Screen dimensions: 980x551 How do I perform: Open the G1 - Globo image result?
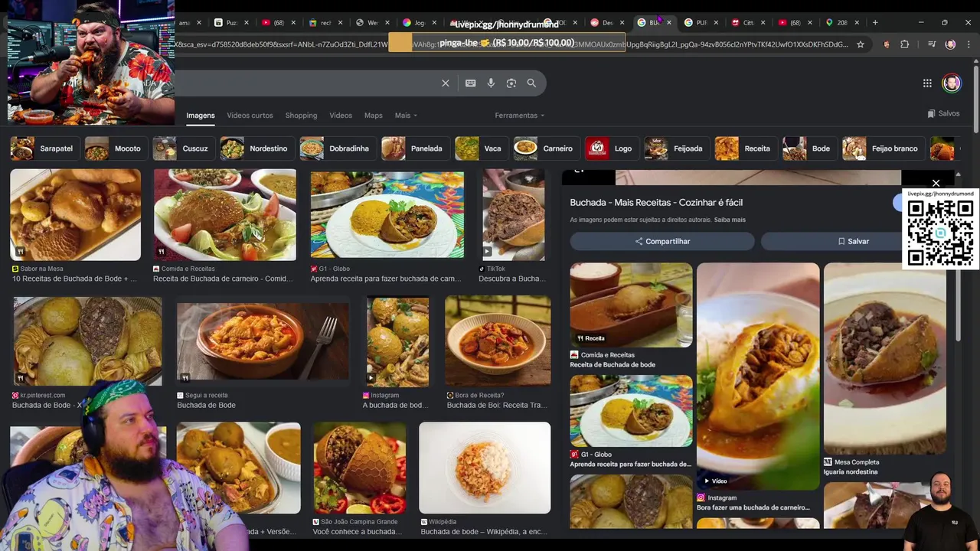(x=387, y=215)
